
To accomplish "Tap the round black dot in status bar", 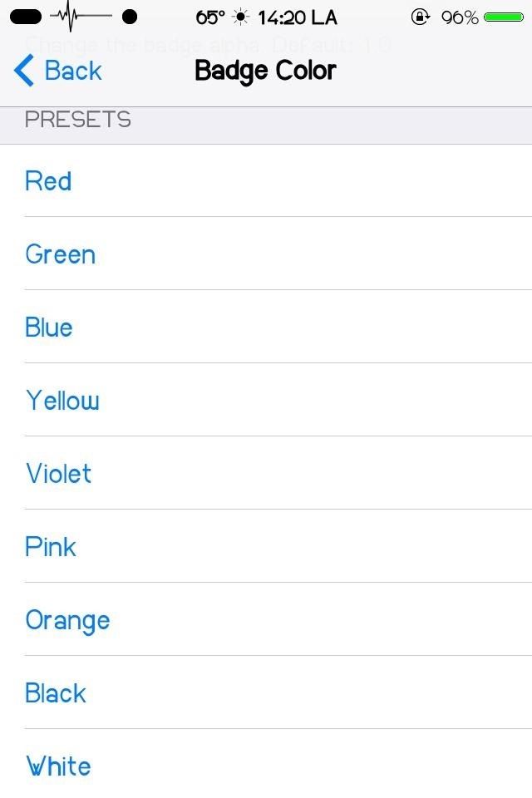I will click(x=130, y=17).
